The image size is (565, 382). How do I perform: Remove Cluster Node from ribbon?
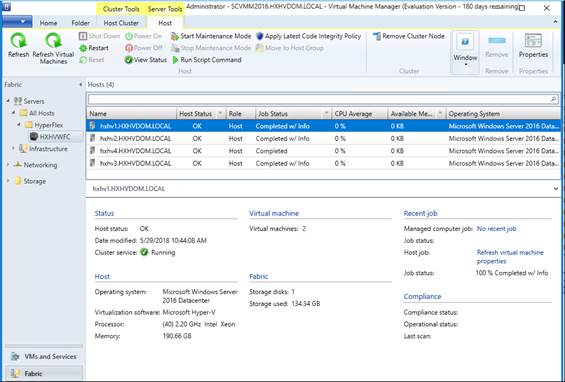coord(409,36)
